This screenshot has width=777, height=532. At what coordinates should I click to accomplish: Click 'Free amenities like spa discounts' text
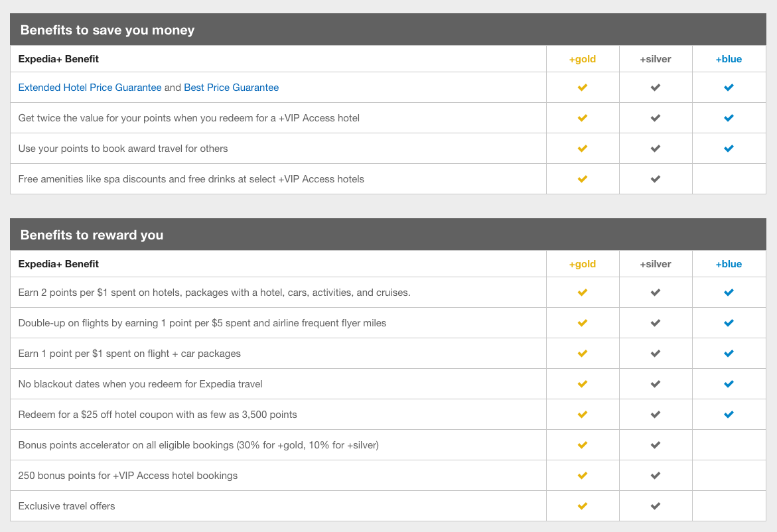(x=191, y=179)
